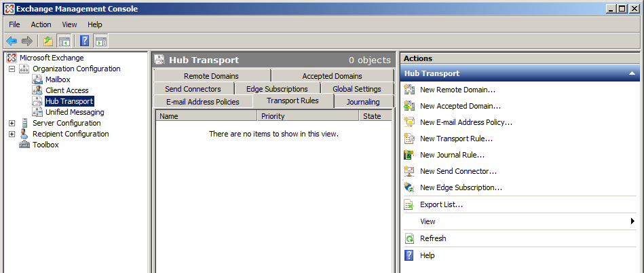Switch to the Global Settings tab
644x273 pixels.
click(x=357, y=89)
